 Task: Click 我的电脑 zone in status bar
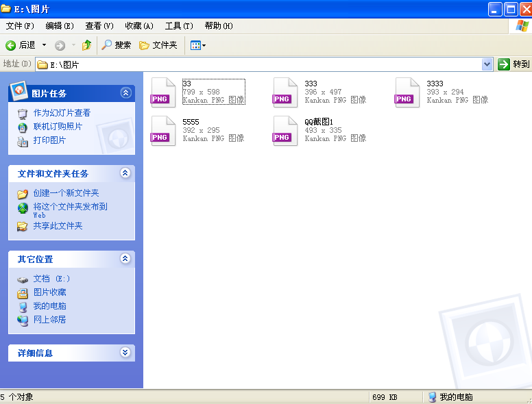[451, 397]
